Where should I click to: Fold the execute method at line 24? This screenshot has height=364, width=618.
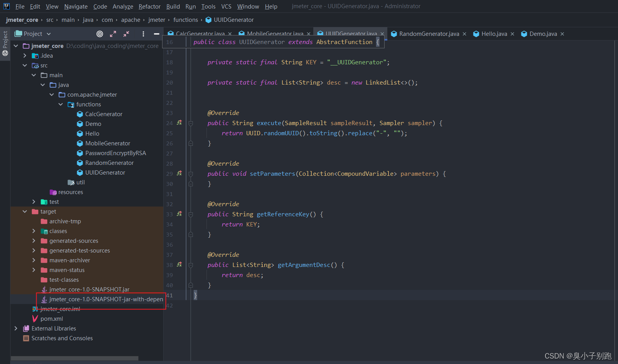click(191, 123)
